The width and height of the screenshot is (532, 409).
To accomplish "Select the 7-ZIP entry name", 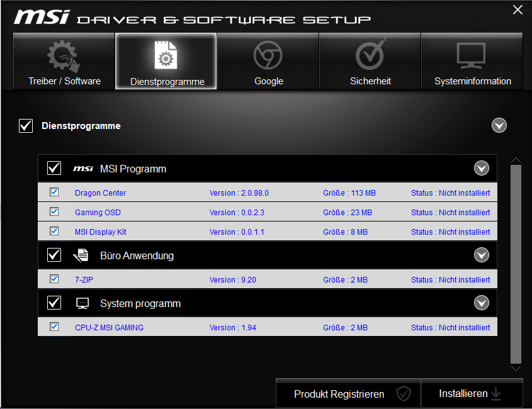I will (x=84, y=280).
